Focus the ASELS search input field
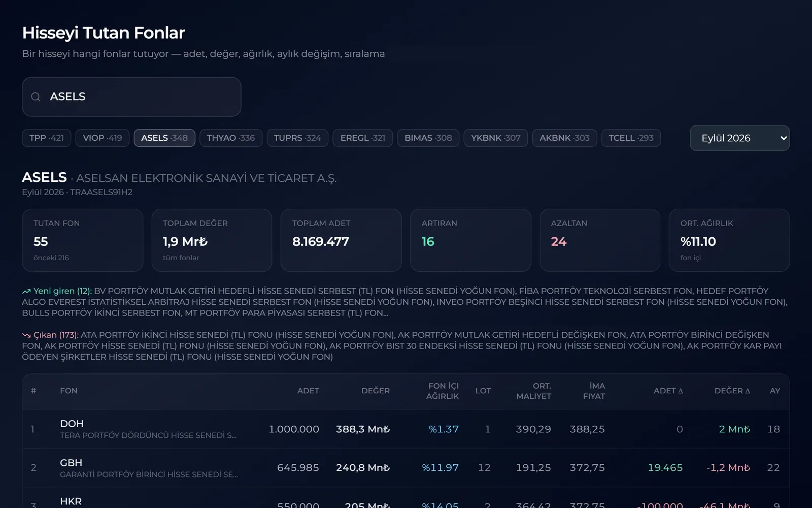The width and height of the screenshot is (812, 508). 131,97
